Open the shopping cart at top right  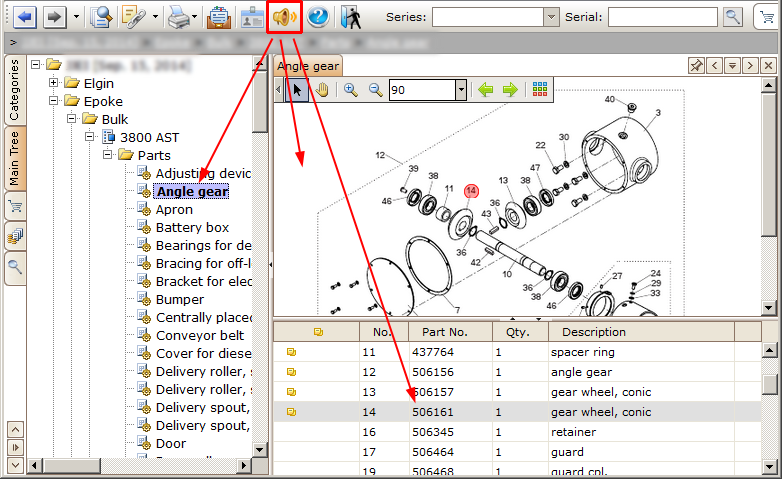[x=767, y=17]
